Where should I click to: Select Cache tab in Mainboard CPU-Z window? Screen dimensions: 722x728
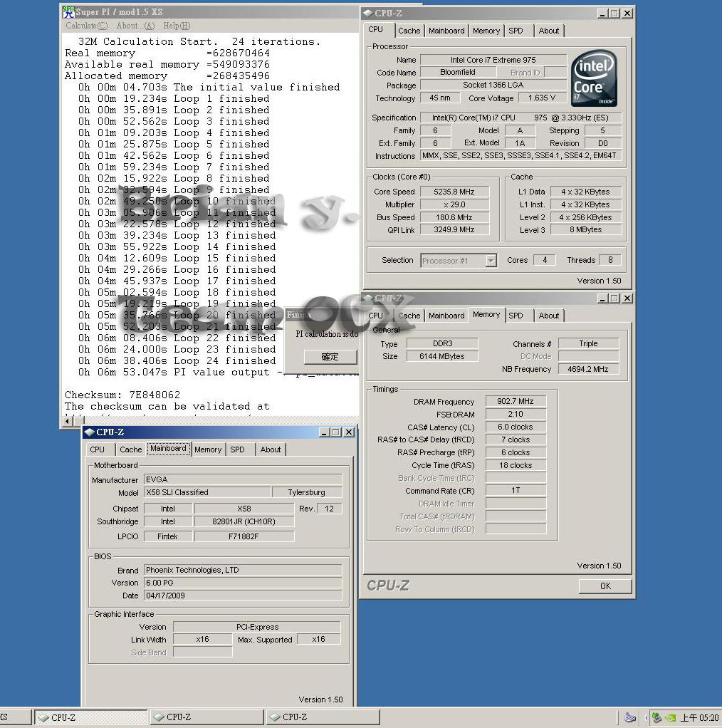click(130, 449)
